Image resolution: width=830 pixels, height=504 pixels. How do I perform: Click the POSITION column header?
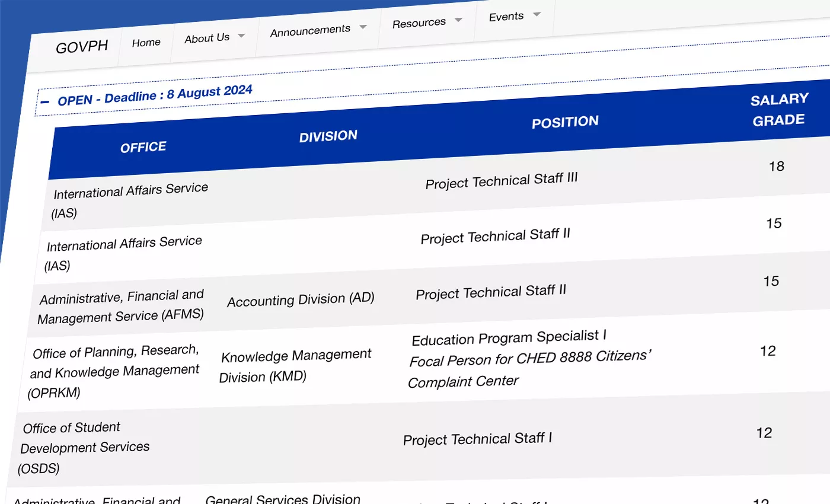565,122
